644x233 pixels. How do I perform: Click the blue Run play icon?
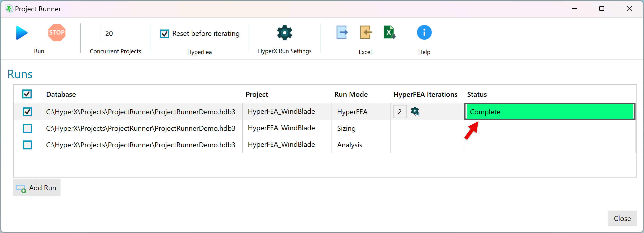pos(22,33)
